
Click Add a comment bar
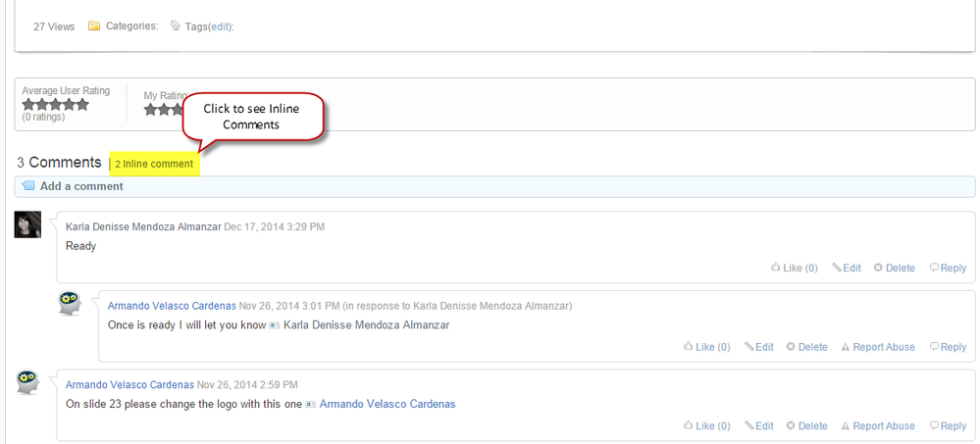click(495, 186)
